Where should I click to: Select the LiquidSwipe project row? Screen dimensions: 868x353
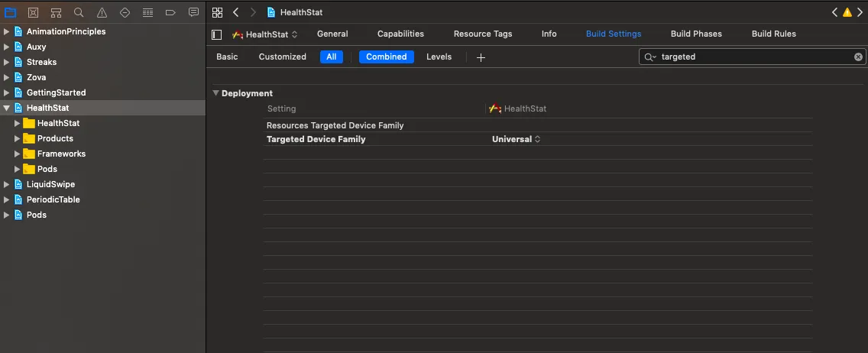tap(102, 184)
